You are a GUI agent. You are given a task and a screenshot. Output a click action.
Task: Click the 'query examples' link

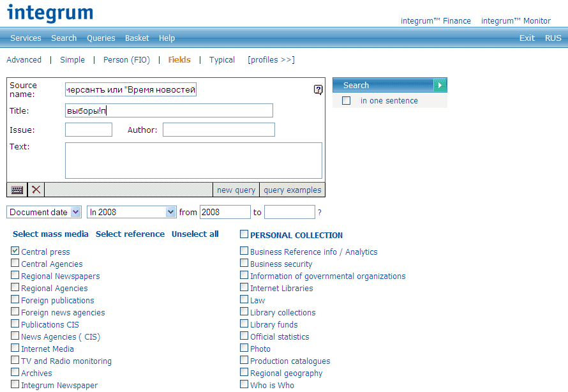point(292,190)
